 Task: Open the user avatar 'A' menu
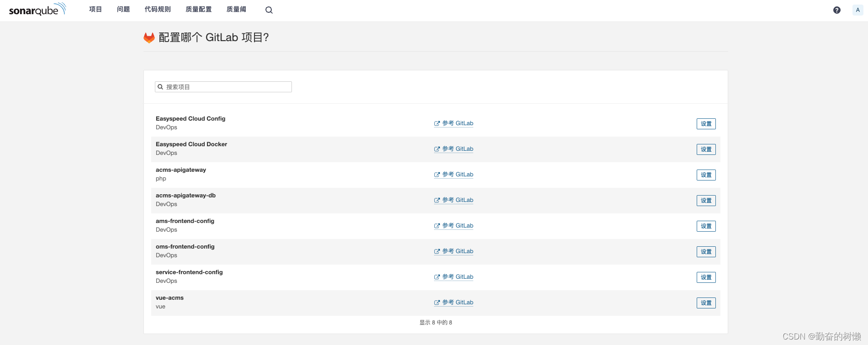click(x=857, y=10)
